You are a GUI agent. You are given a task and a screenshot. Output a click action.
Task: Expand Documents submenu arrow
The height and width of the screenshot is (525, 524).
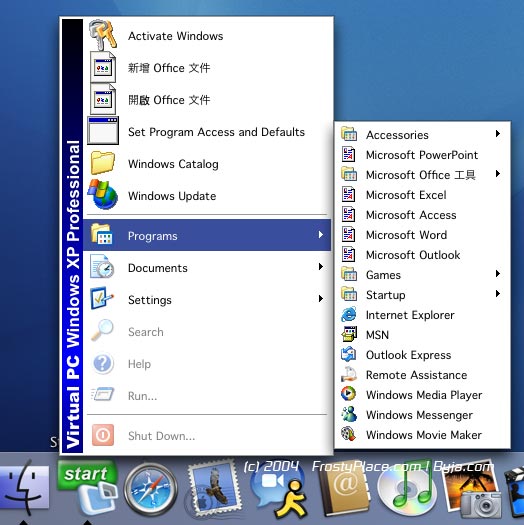[x=320, y=267]
